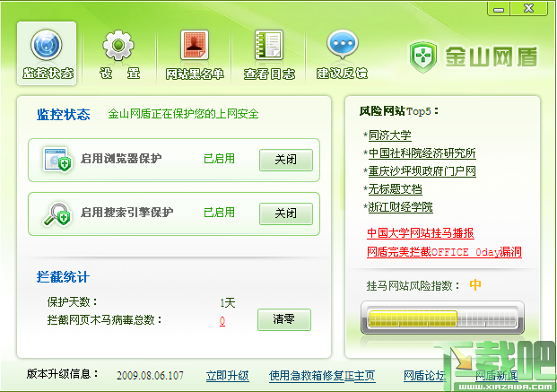The height and width of the screenshot is (392, 557).
Task: Click the orange risk level 中 indicator
Action: (x=475, y=284)
